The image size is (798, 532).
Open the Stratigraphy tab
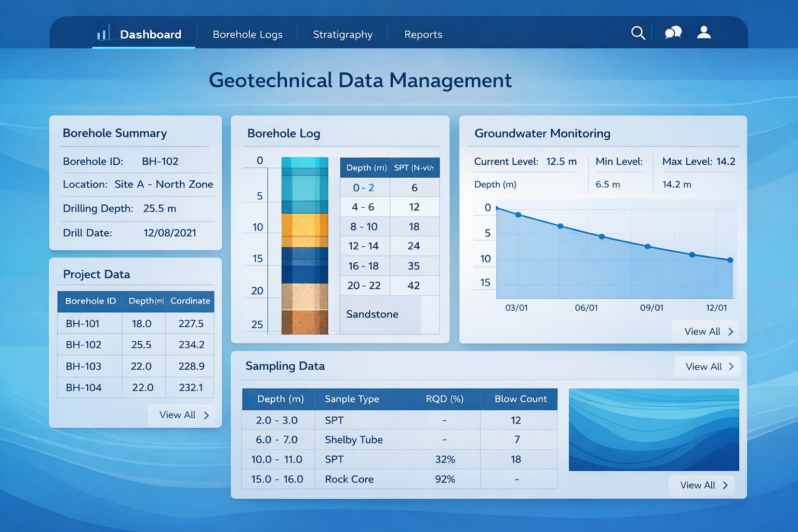(x=342, y=34)
